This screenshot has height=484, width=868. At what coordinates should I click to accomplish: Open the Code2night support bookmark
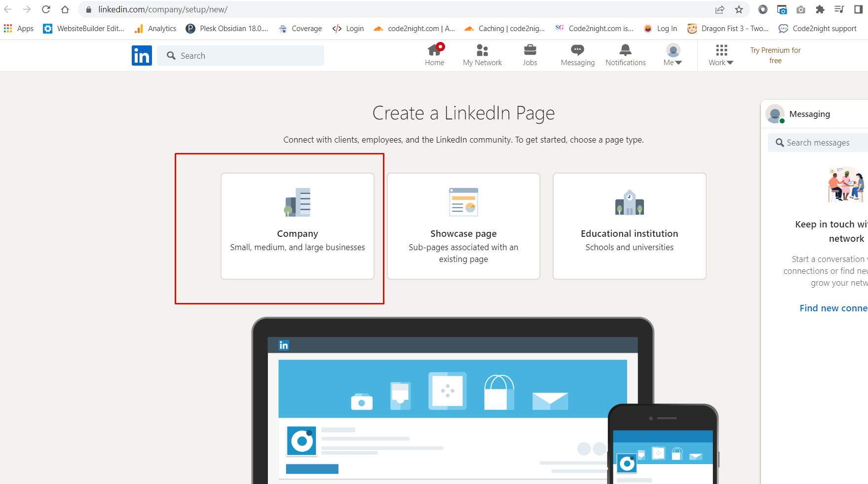pos(817,29)
